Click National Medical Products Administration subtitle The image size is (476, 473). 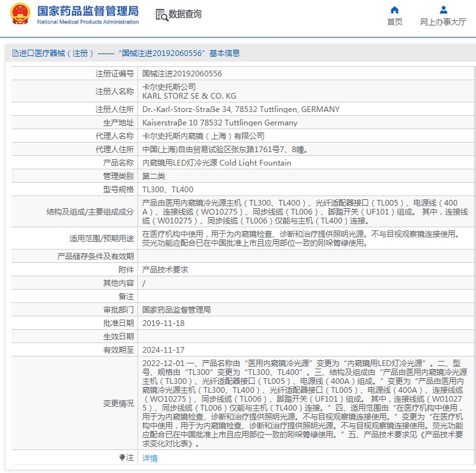88,22
